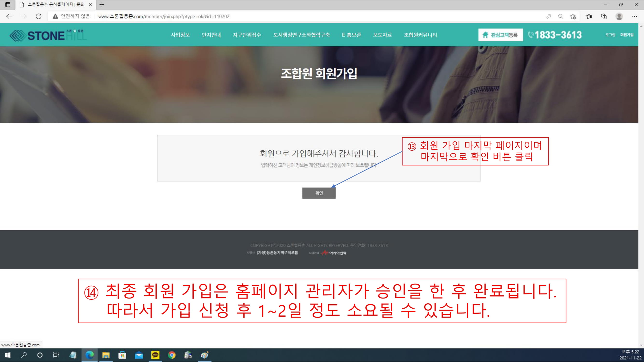Select 조합원커뮤니티 in navigation
Image resolution: width=644 pixels, height=362 pixels.
(420, 35)
